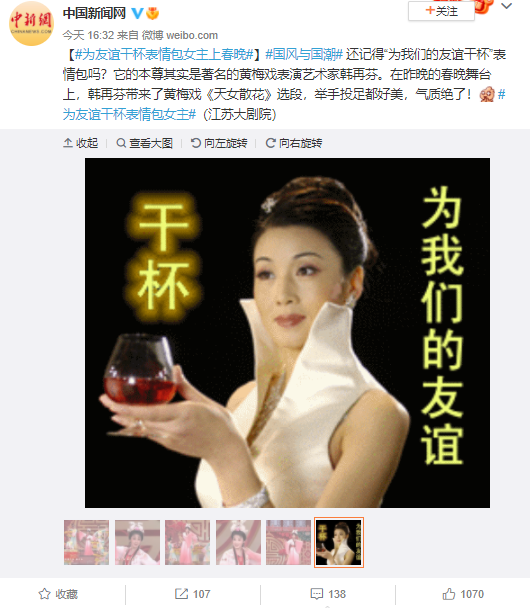Select the highlighted 干杯 meme thumbnail
This screenshot has width=530, height=608.
tap(339, 542)
